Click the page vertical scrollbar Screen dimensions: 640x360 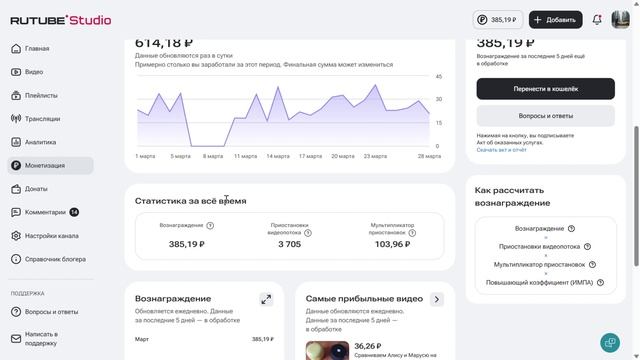coord(636,196)
